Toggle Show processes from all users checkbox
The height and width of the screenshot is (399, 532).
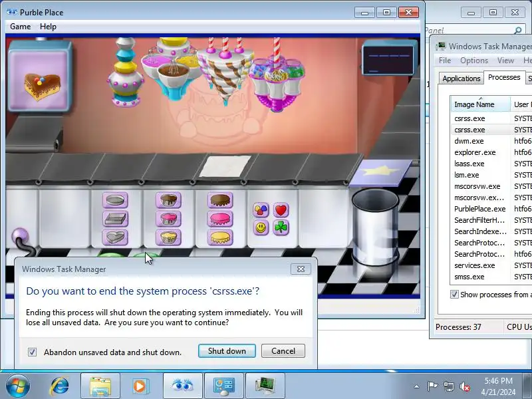pos(454,295)
